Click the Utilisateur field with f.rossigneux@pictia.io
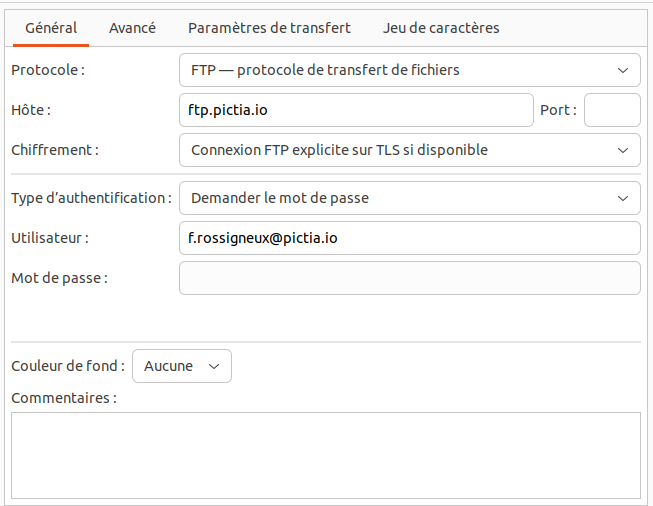Screen dimensions: 653x506 409,238
